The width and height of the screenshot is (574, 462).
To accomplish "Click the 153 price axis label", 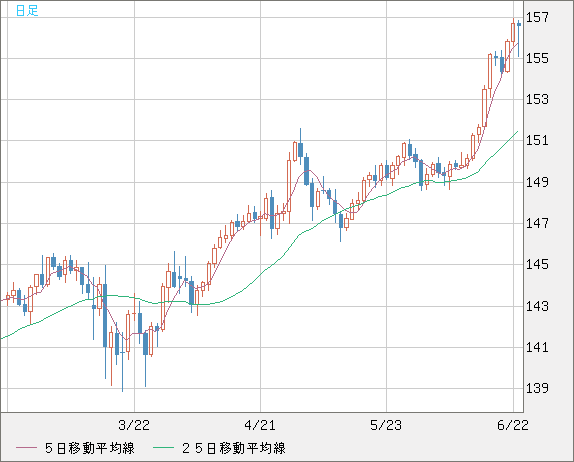I will (537, 99).
